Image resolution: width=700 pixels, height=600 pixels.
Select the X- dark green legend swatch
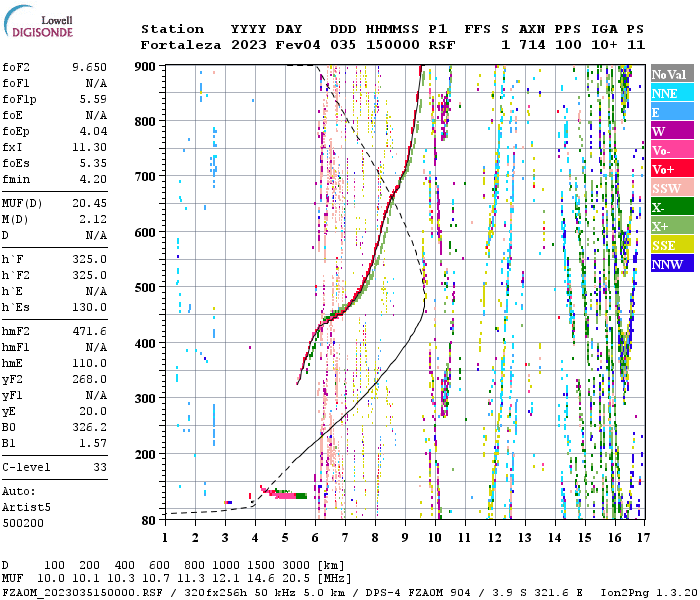pyautogui.click(x=672, y=207)
